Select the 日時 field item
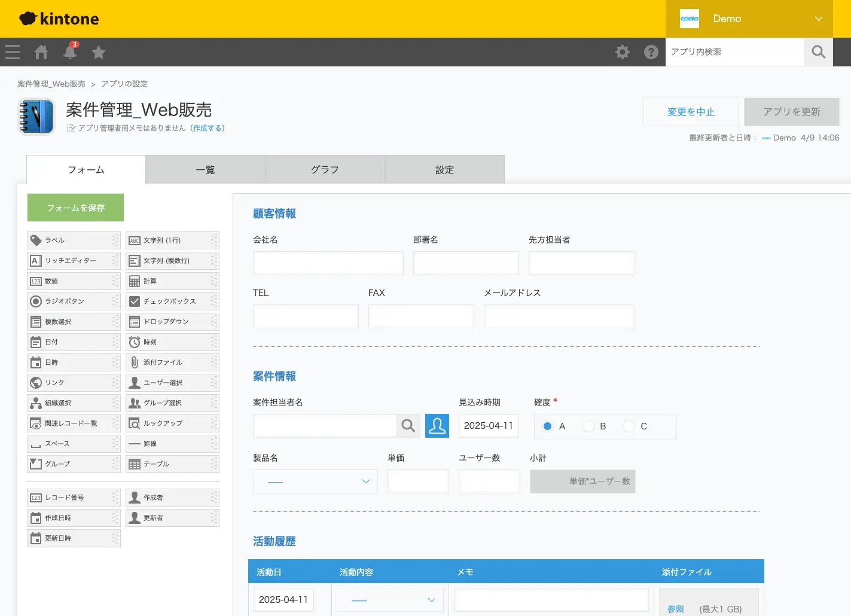851x616 pixels. 74,362
